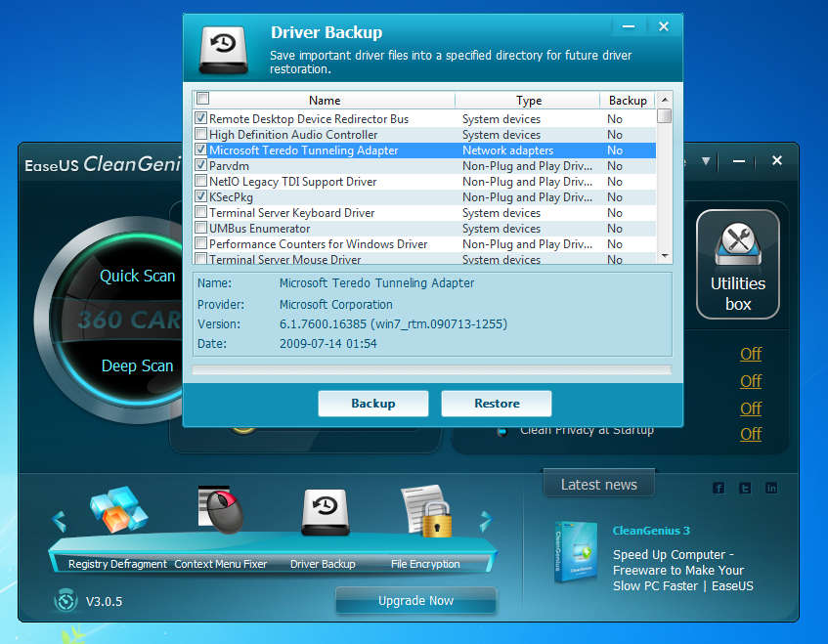Viewport: 828px width, 644px height.
Task: Close the Driver Backup dialog
Action: click(664, 26)
